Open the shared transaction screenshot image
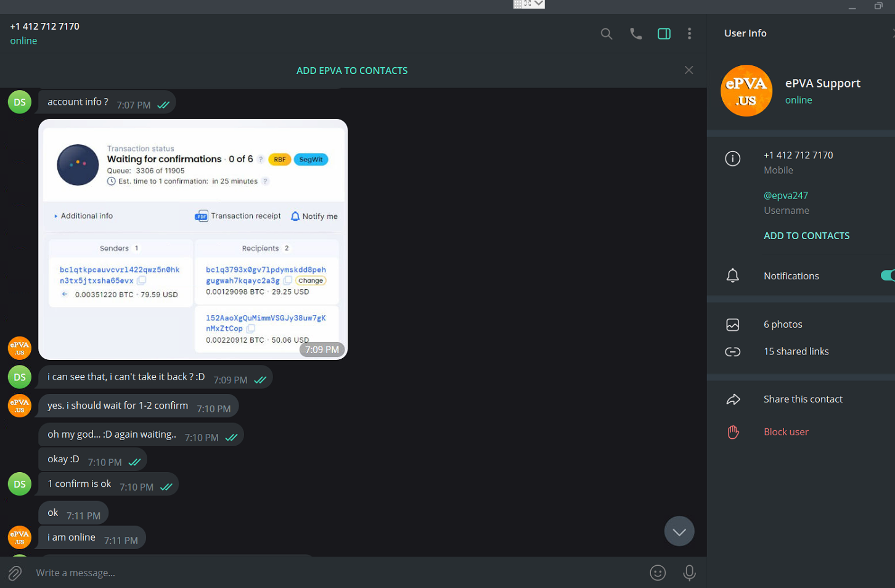Image resolution: width=895 pixels, height=588 pixels. 193,239
